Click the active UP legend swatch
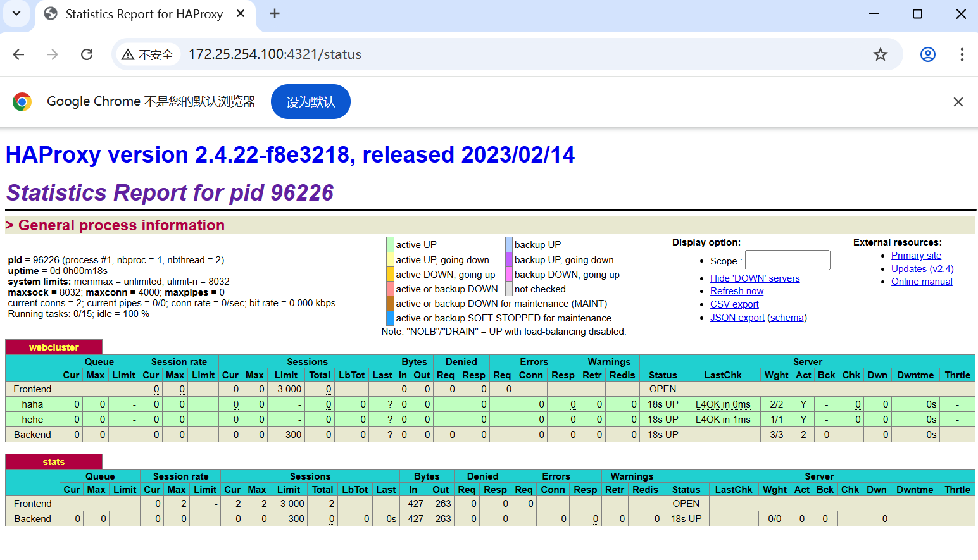This screenshot has width=978, height=560. pos(390,244)
